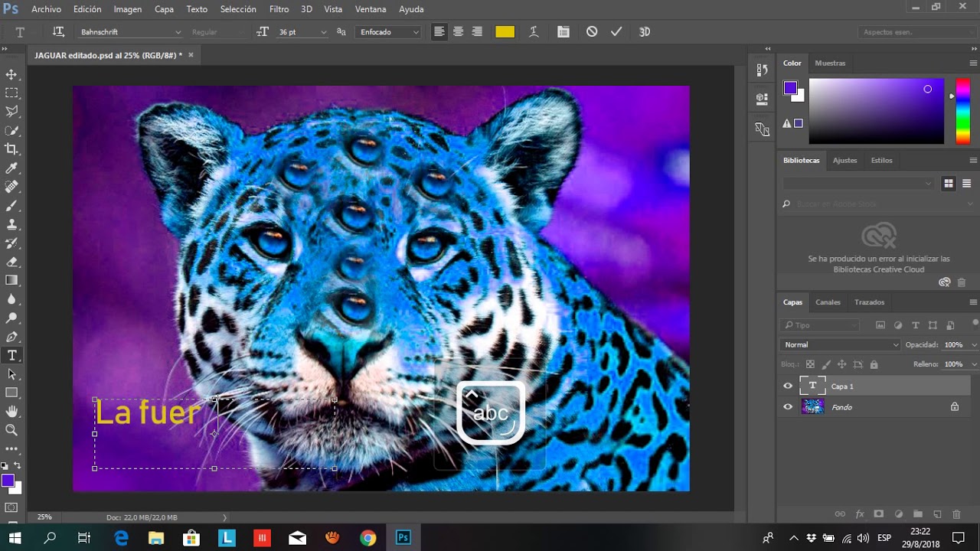Open the Bahnschrift font family dropdown
This screenshot has height=551, width=980.
coord(130,32)
